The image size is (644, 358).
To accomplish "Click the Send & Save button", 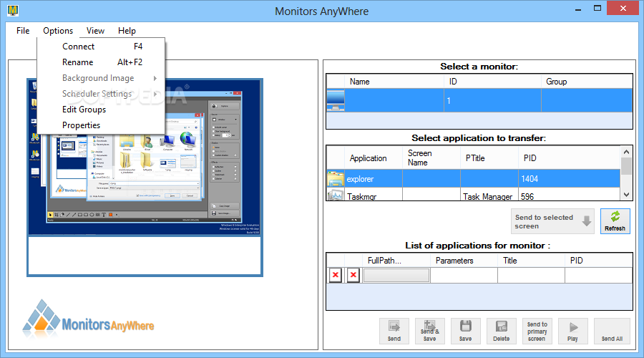I will [429, 331].
